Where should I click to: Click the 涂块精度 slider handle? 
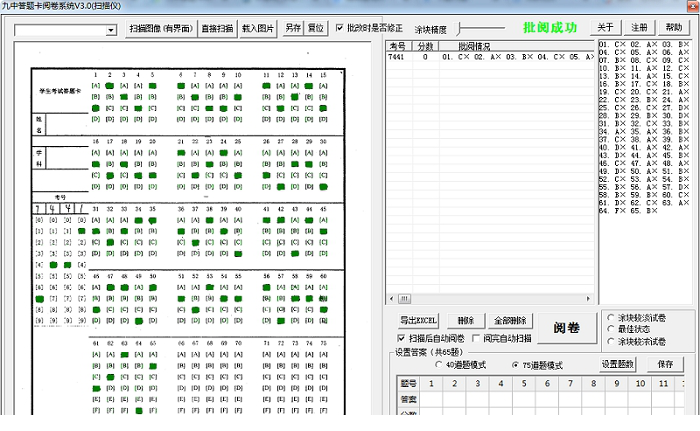[x=458, y=29]
